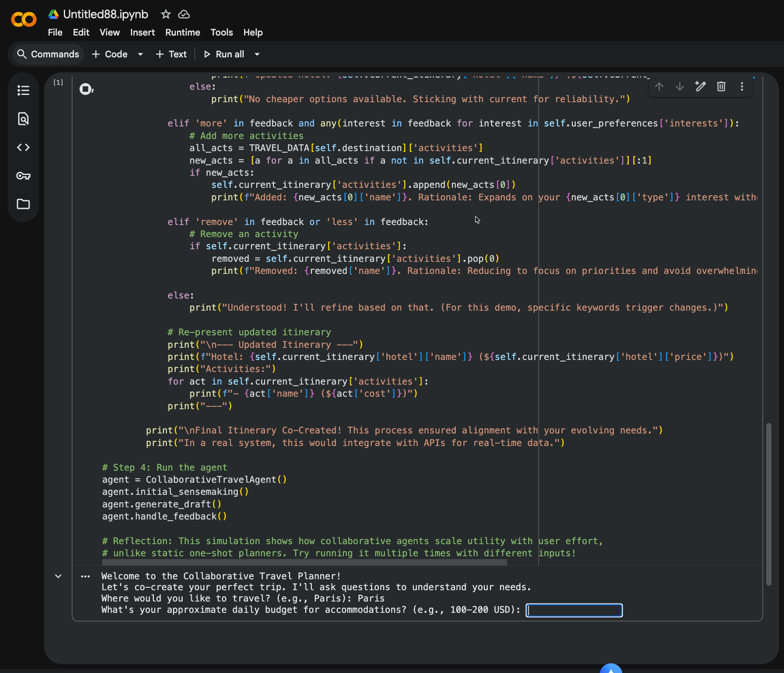Open the Files folder panel
This screenshot has height=673, width=784.
23,204
